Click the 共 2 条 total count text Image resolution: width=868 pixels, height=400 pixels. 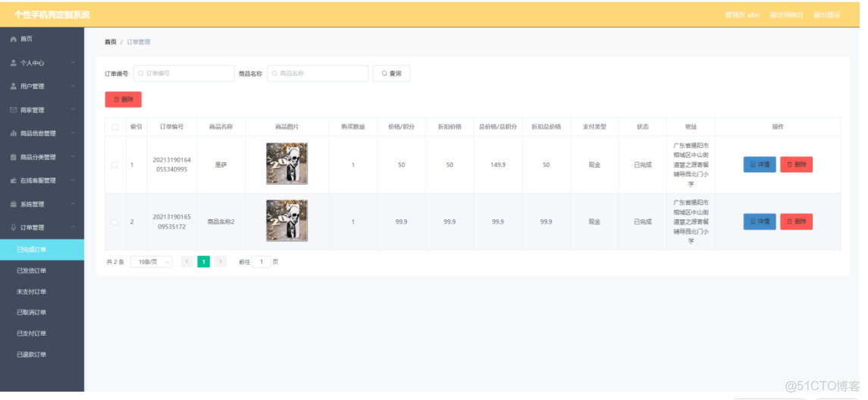(115, 262)
